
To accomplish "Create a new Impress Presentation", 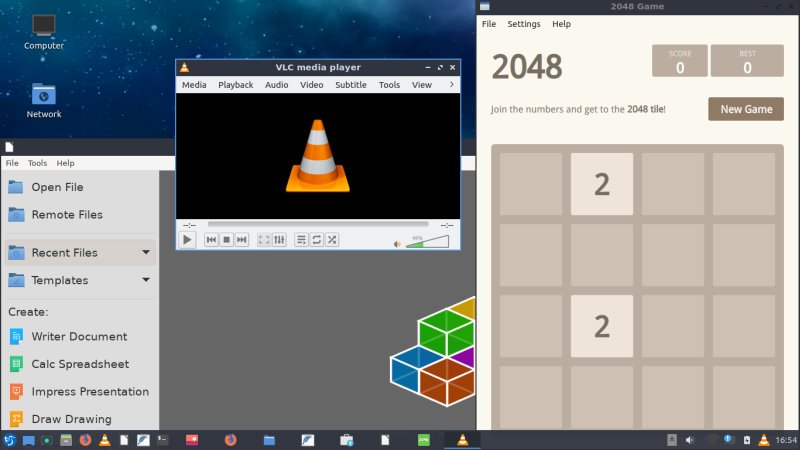I will (80, 391).
